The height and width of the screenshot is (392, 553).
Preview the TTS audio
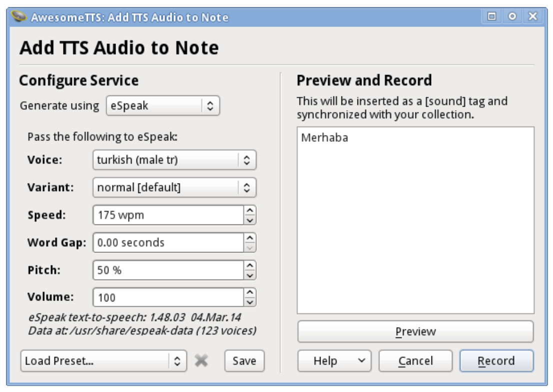415,331
